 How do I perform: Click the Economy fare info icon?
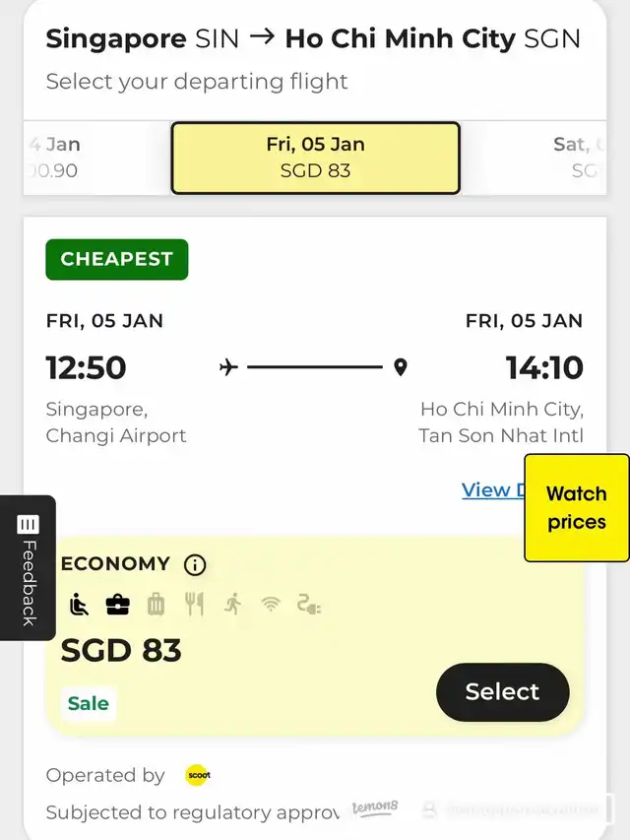click(x=195, y=564)
